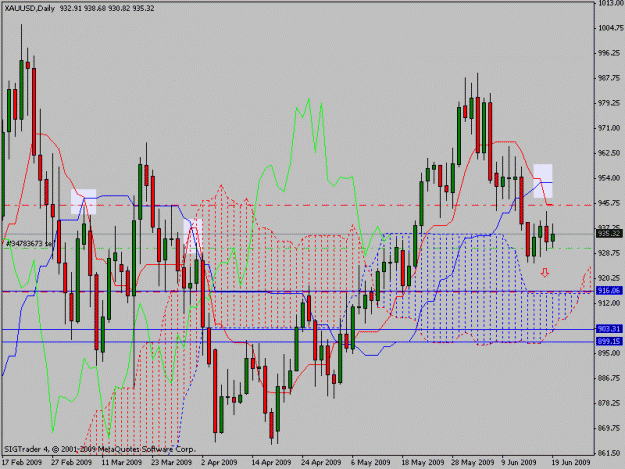625x469 pixels.
Task: Click the blue price label 899.15
Action: (x=609, y=341)
